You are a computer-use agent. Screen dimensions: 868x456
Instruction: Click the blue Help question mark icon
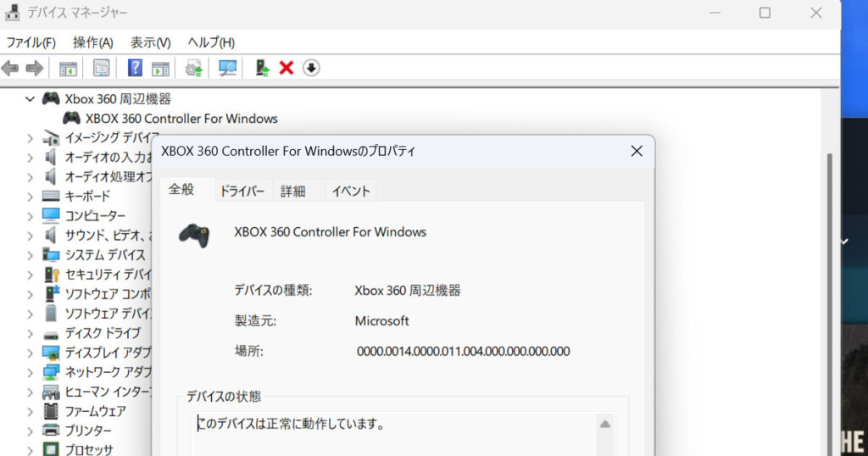[135, 68]
